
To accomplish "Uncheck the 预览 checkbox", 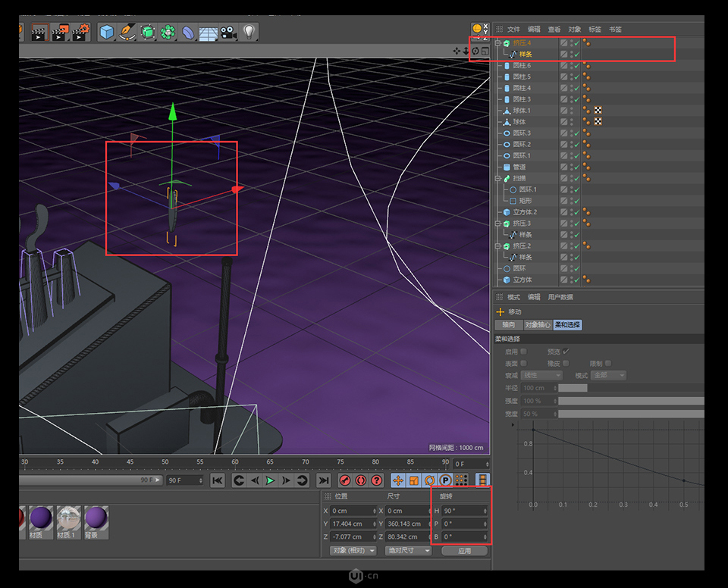I will pos(564,351).
